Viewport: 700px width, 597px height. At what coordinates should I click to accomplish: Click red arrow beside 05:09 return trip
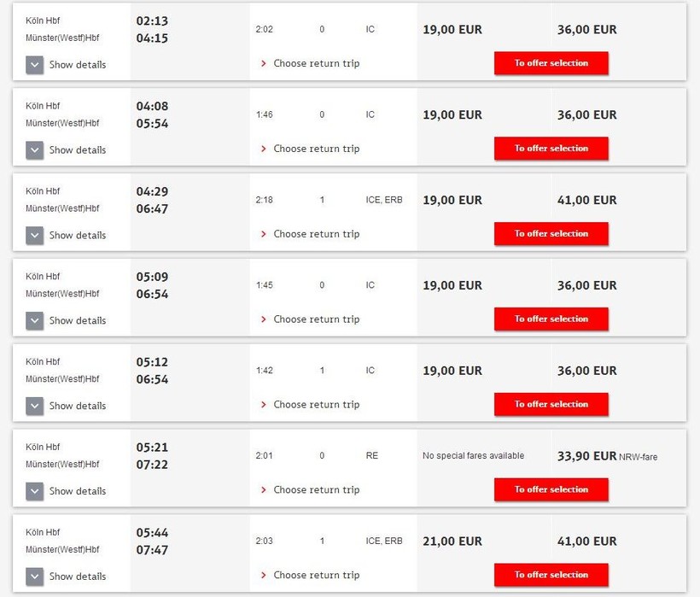[264, 319]
